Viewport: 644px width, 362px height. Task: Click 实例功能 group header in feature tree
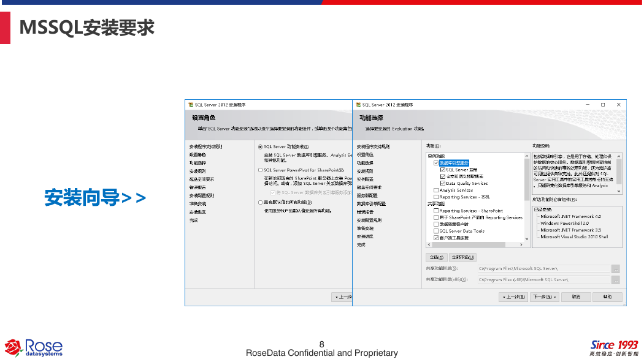coord(435,156)
